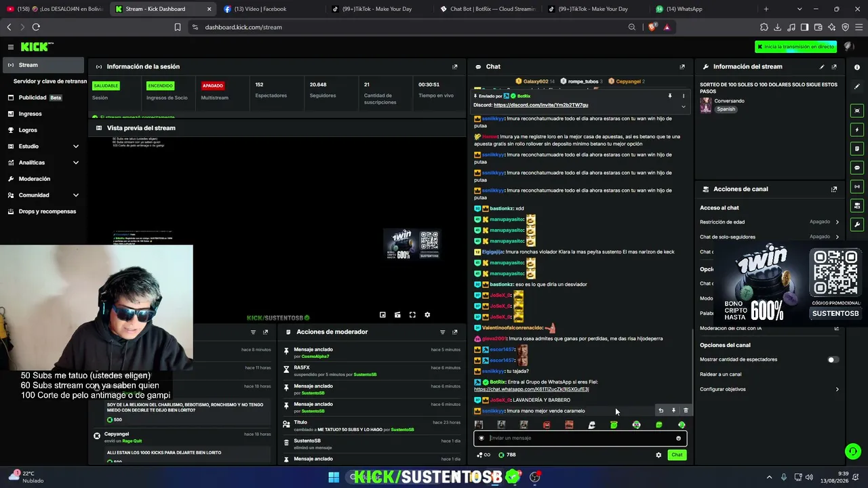Viewport: 868px width, 488px height.
Task: Expand the Analíticas sidebar section
Action: click(75, 163)
